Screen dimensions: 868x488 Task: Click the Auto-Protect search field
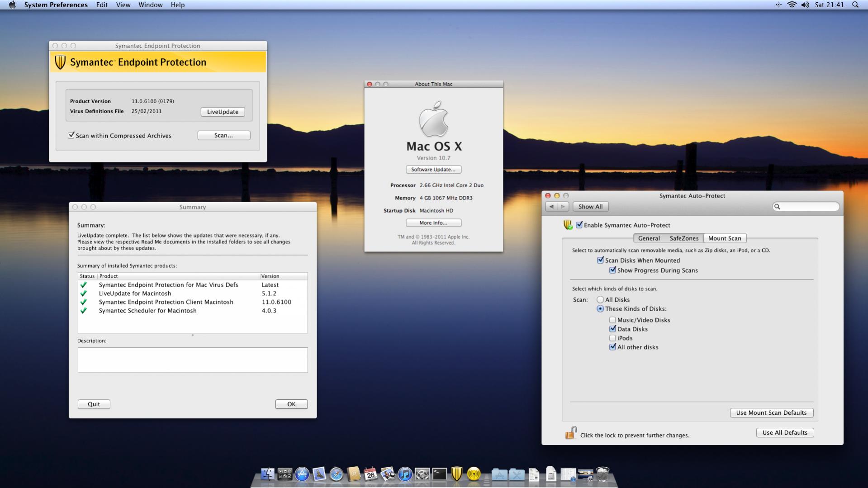[806, 207]
